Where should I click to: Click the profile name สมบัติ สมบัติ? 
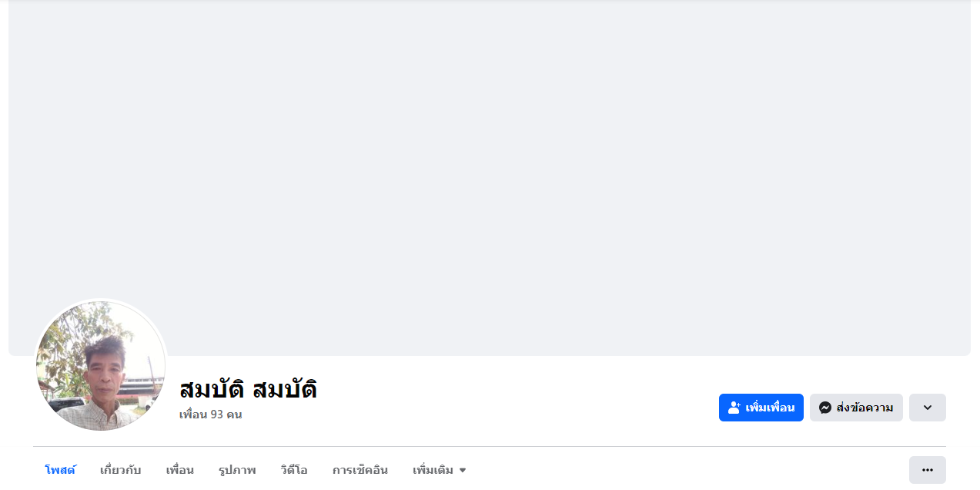tap(248, 389)
